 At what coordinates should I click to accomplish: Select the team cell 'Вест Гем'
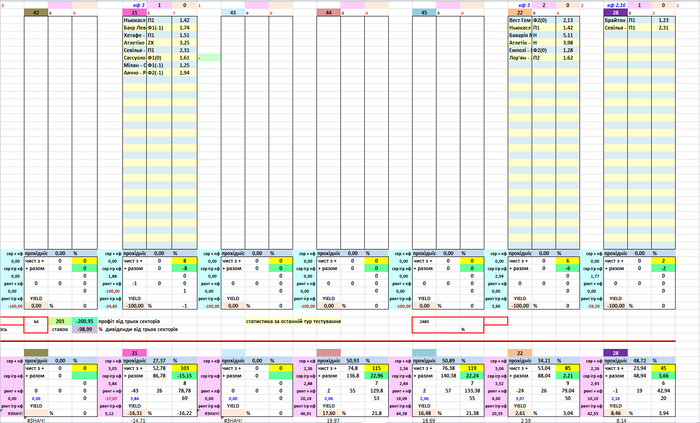[520, 20]
